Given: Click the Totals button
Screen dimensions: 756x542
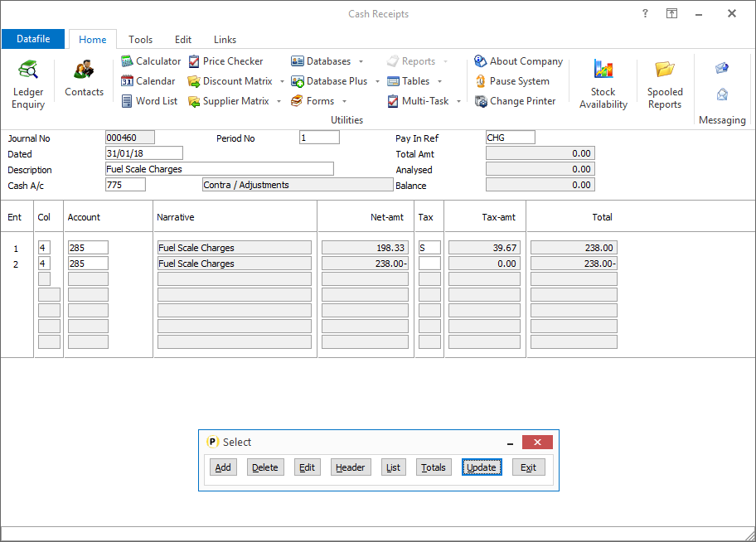Looking at the screenshot, I should coord(434,467).
